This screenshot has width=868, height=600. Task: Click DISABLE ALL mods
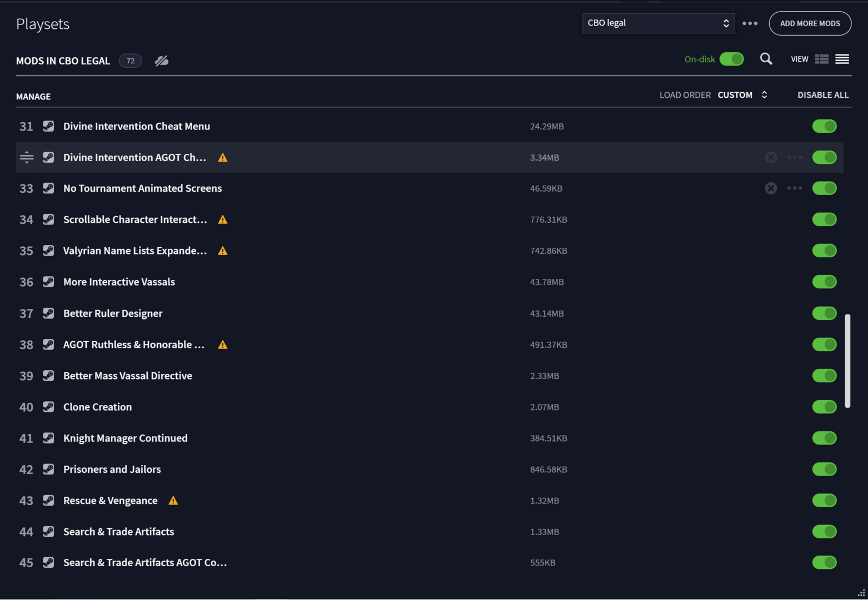point(823,95)
